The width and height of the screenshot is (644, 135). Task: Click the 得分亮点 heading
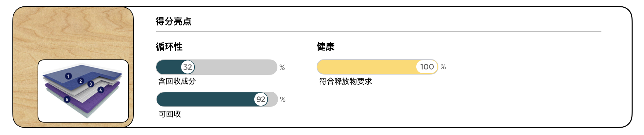[x=173, y=21]
